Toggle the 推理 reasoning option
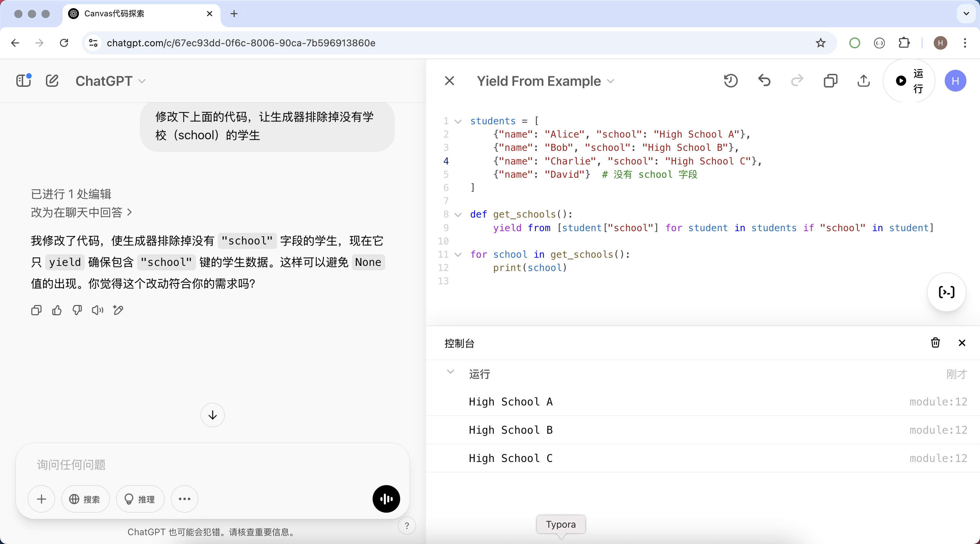 coord(140,499)
